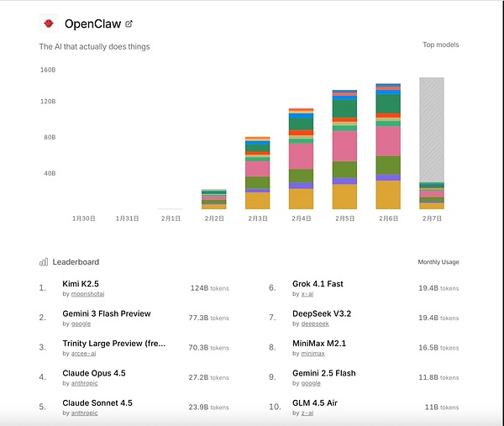The width and height of the screenshot is (504, 426).
Task: Click the hatched gray bar for 2月7日
Action: point(432,126)
